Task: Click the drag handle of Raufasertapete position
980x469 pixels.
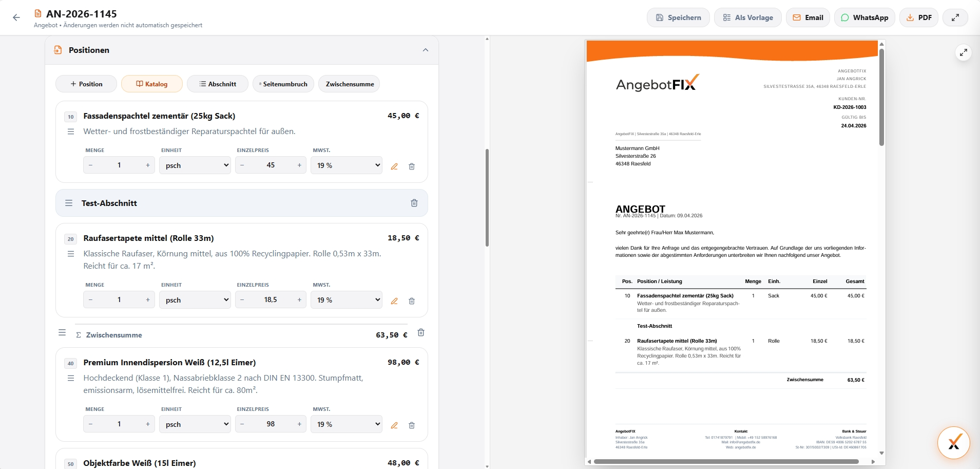Action: pos(71,254)
